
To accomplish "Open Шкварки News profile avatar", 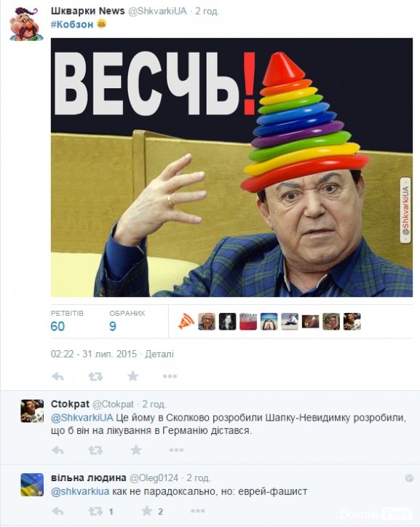I will (x=26, y=24).
